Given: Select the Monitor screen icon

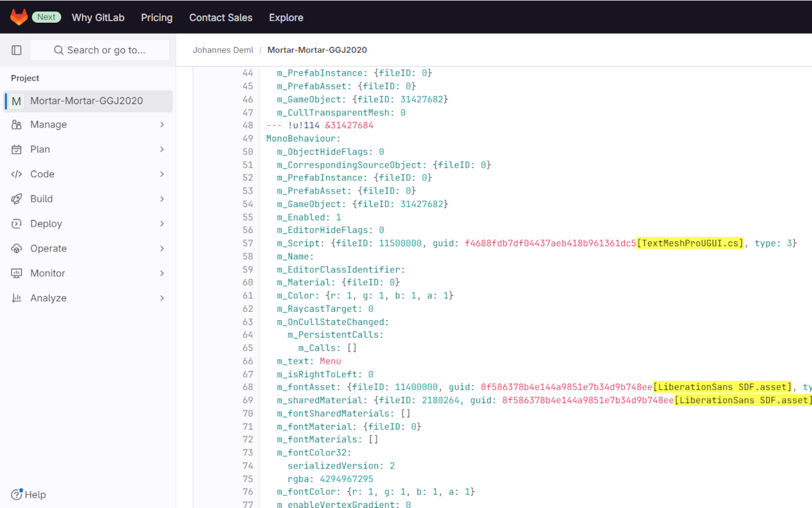Looking at the screenshot, I should [16, 273].
